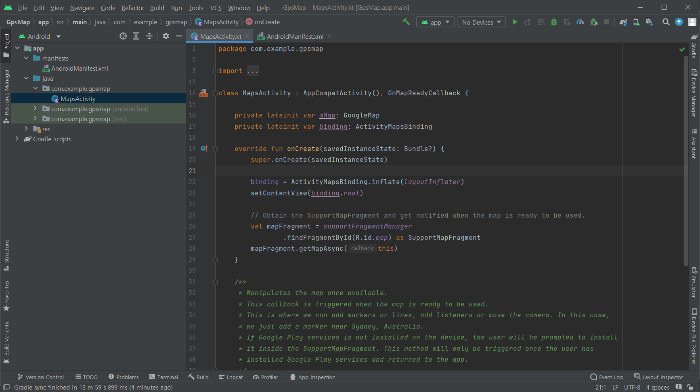The image size is (700, 392).
Task: Collapse the manifests folder
Action: (x=26, y=58)
